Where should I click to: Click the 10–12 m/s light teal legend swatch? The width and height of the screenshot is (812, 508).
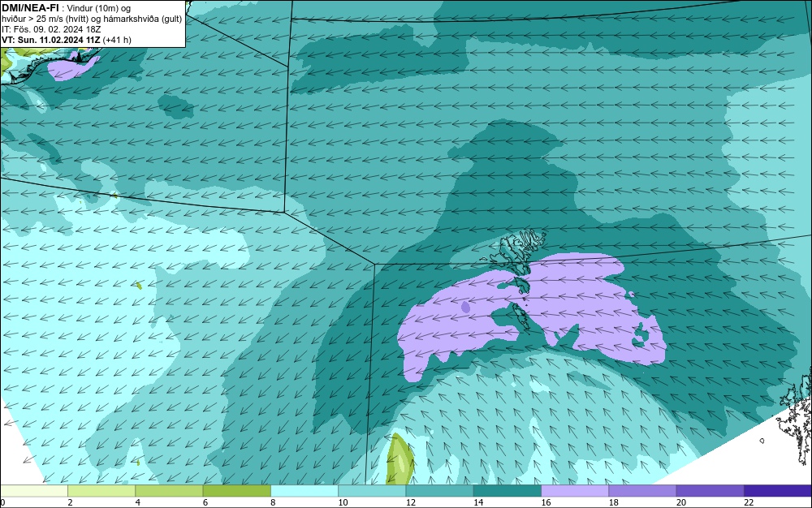pos(372,491)
